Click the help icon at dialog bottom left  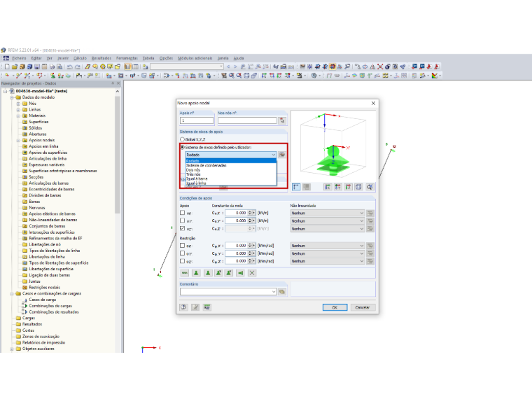[184, 307]
